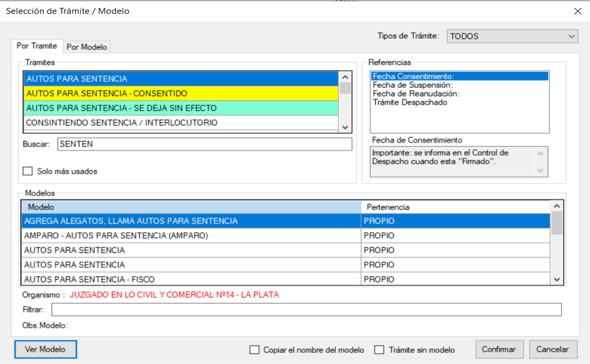
Task: Click the Cancelar button
Action: 552,349
